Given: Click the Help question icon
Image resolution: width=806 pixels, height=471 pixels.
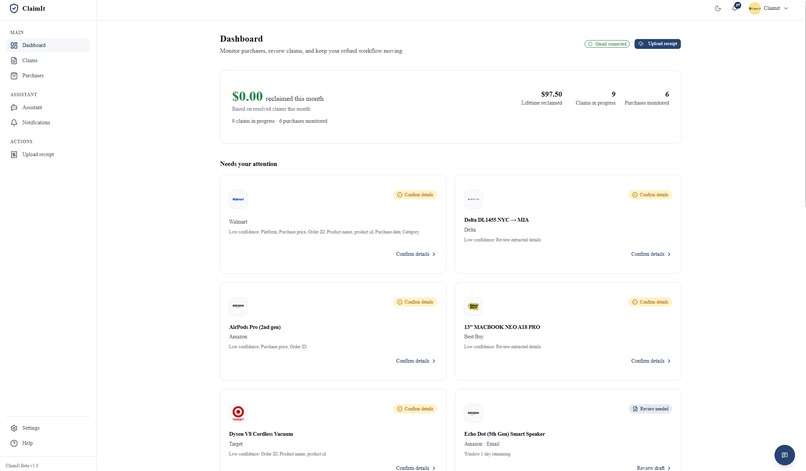Looking at the screenshot, I should tap(14, 443).
